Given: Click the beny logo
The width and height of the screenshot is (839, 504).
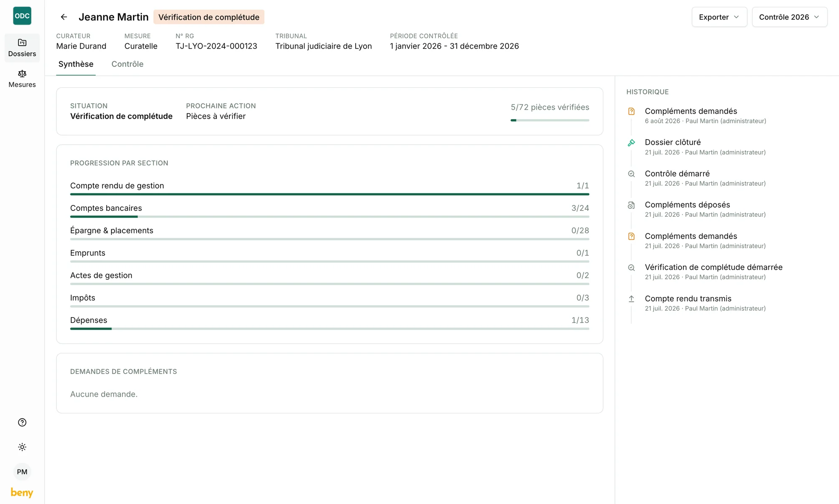Looking at the screenshot, I should (x=22, y=493).
